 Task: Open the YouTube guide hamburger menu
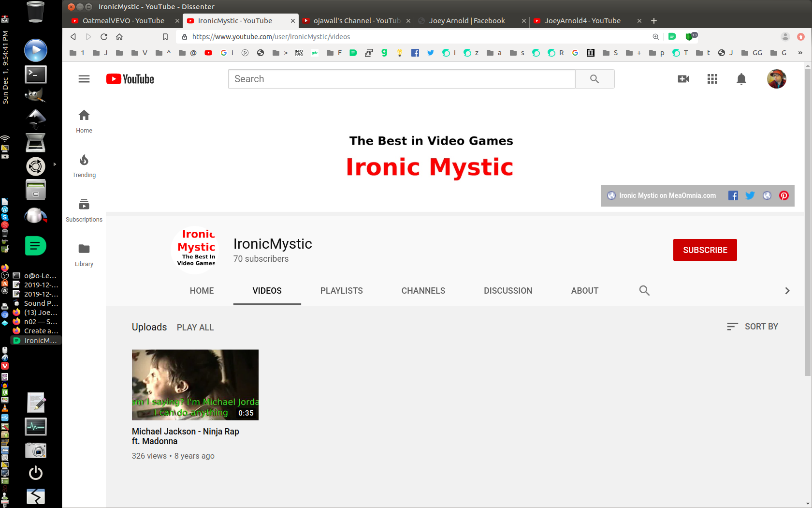[84, 79]
